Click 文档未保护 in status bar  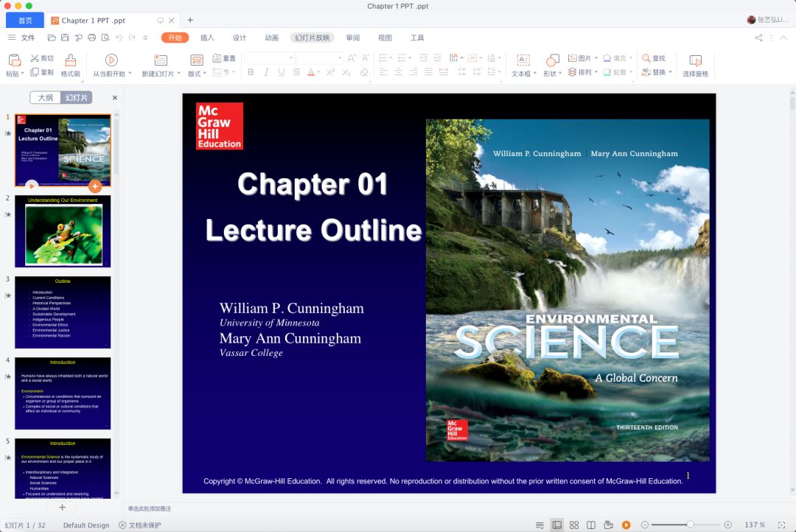pyautogui.click(x=140, y=525)
